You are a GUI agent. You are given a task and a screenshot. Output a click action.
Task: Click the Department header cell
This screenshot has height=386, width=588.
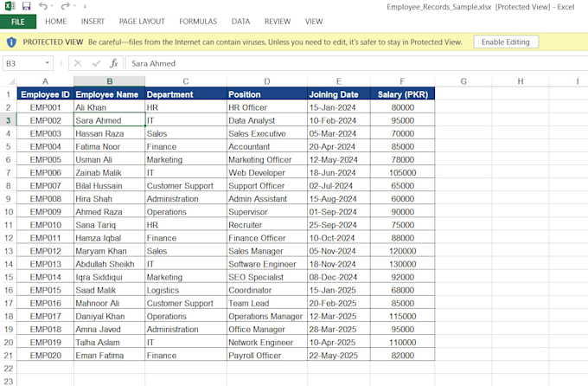pos(186,94)
